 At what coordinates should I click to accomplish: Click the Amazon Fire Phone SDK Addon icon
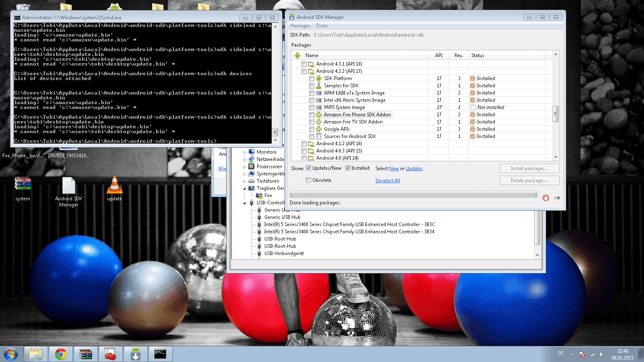coord(319,115)
